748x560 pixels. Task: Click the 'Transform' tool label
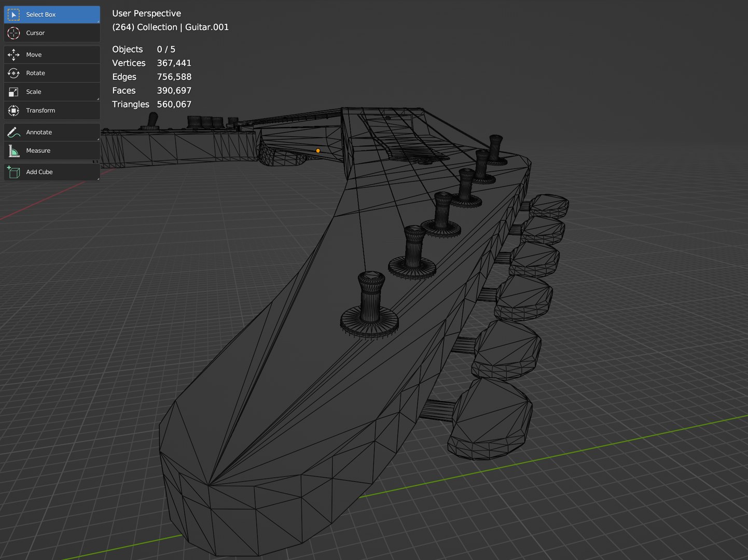tap(40, 110)
